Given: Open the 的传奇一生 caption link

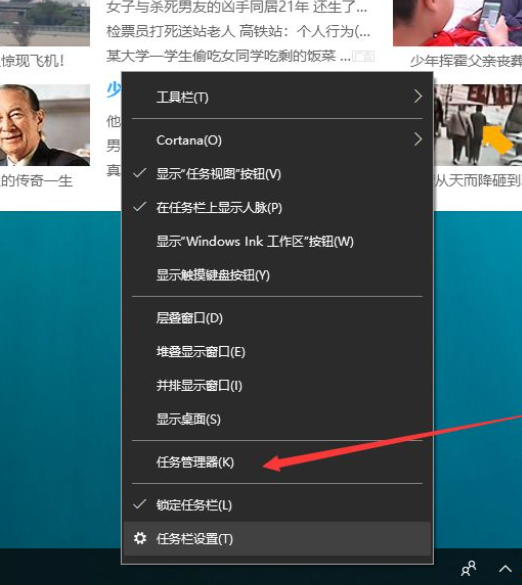Looking at the screenshot, I should pos(36,181).
